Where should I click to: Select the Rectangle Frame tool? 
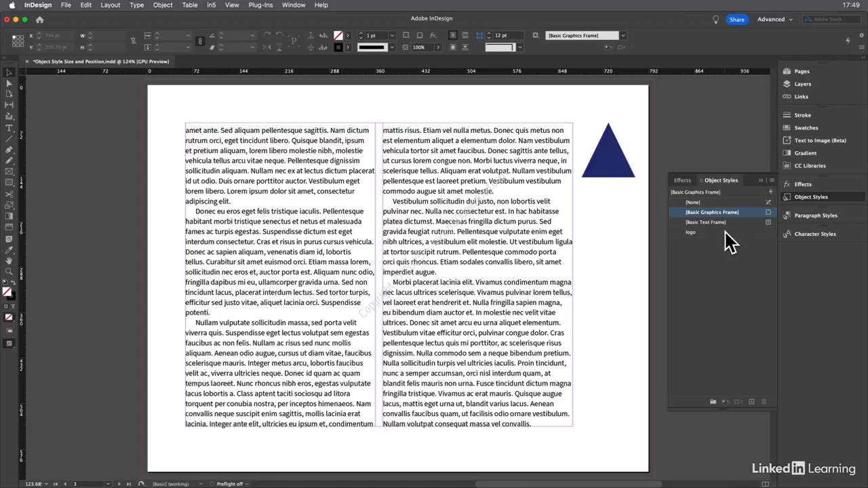(x=9, y=171)
